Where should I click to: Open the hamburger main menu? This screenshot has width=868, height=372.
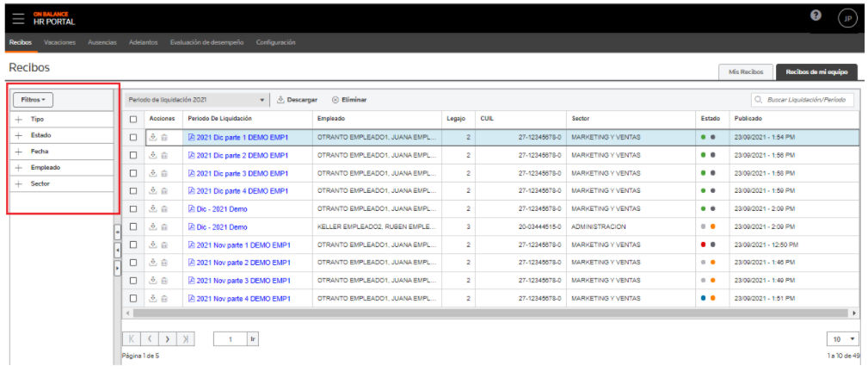point(18,18)
